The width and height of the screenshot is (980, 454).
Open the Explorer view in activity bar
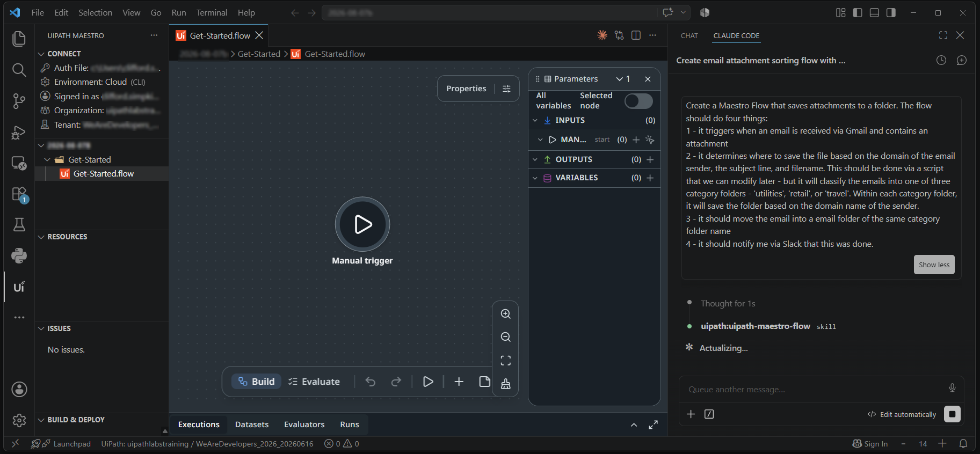pos(19,39)
